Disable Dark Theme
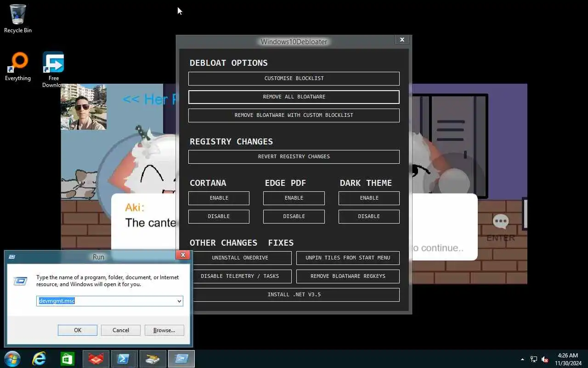 [369, 216]
